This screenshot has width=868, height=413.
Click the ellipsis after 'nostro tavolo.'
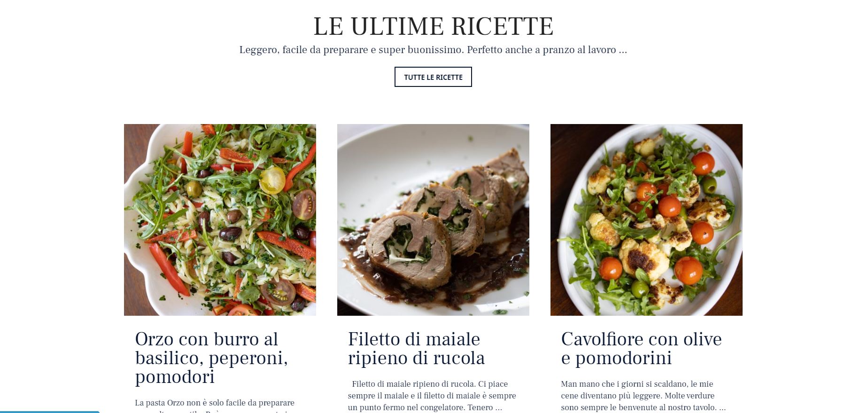[722, 408]
